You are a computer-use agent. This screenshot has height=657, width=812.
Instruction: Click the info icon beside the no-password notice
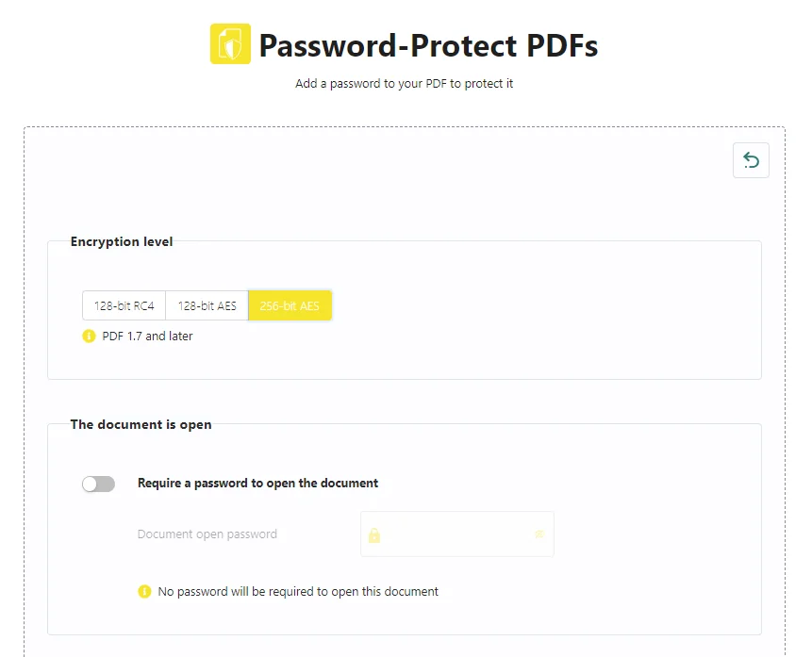pyautogui.click(x=144, y=591)
